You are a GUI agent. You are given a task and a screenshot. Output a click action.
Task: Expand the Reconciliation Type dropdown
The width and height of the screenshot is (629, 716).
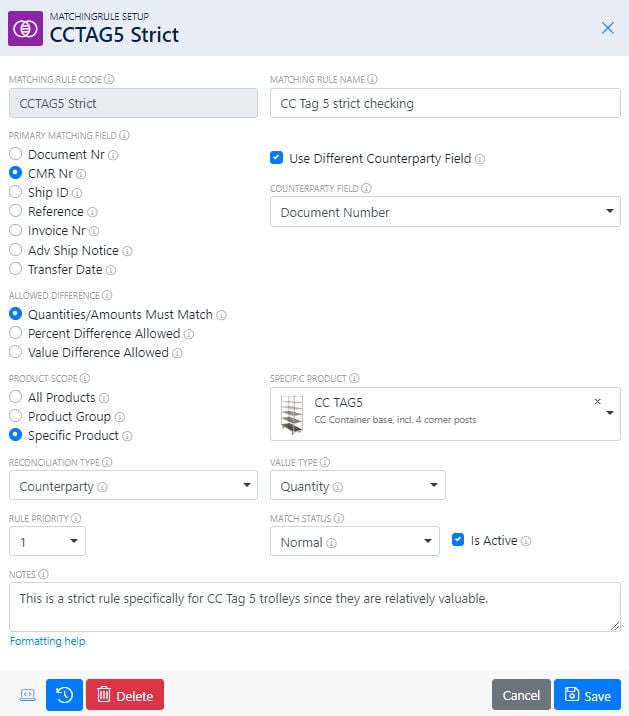point(133,486)
